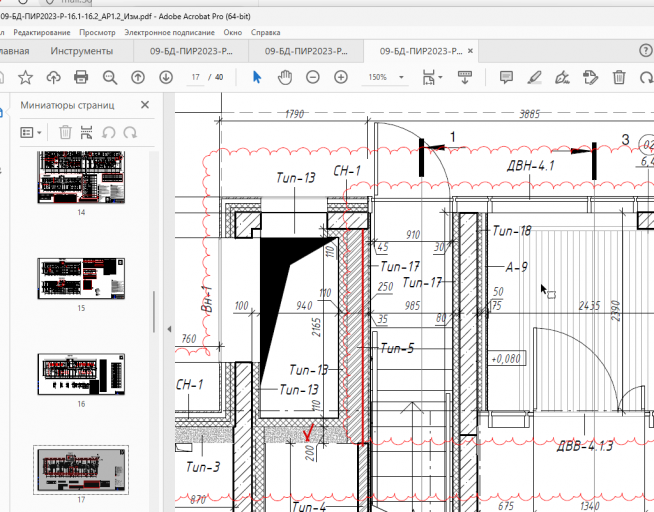The height and width of the screenshot is (512, 654).
Task: Open the Окно menu
Action: point(232,33)
